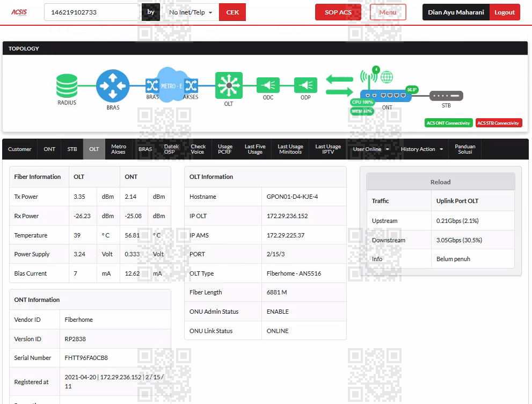The image size is (532, 404).
Task: Click hostname value GPON01-D4-KJE-4
Action: coord(292,197)
